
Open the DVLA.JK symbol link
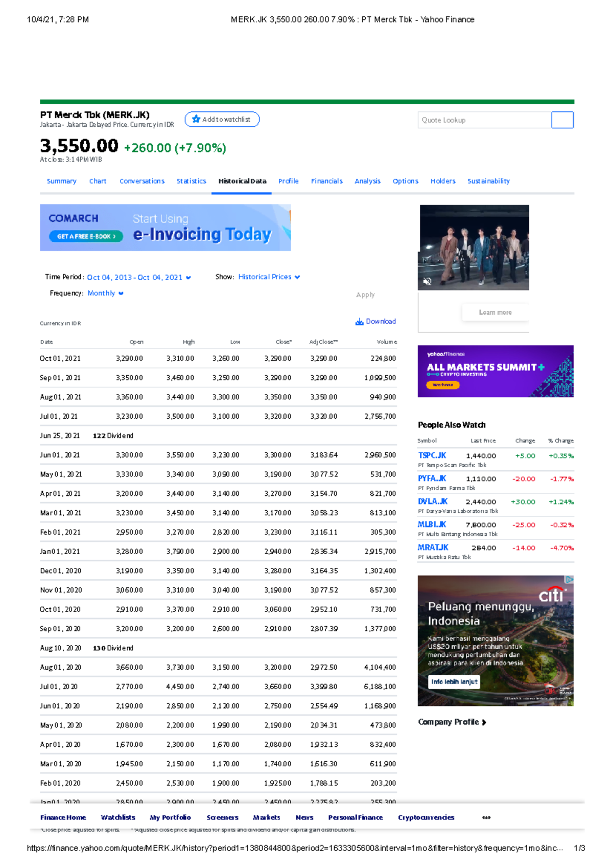tap(433, 501)
